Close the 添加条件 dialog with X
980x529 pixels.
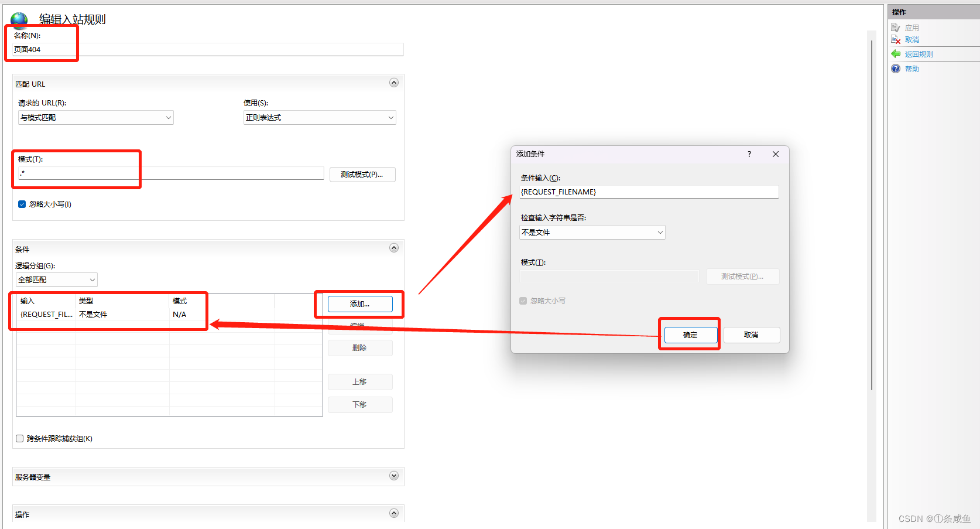[x=776, y=154]
